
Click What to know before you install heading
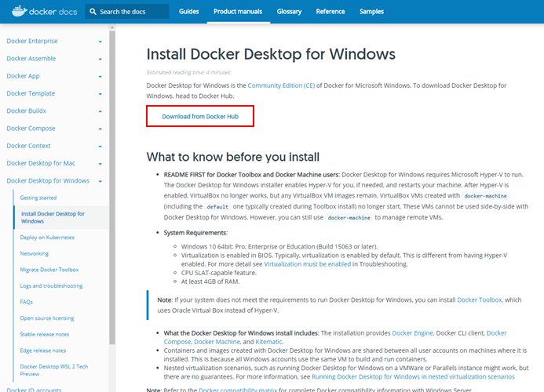[x=233, y=157]
